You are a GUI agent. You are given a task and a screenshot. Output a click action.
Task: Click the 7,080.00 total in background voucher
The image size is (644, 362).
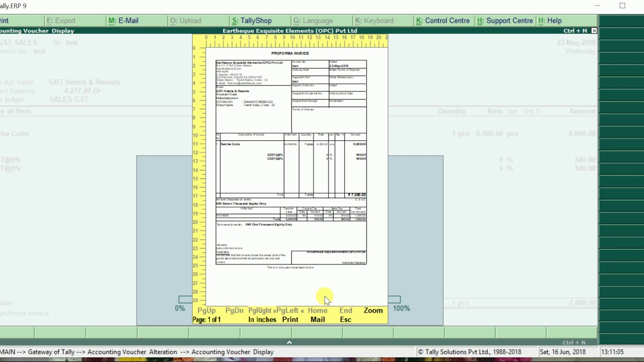582,303
